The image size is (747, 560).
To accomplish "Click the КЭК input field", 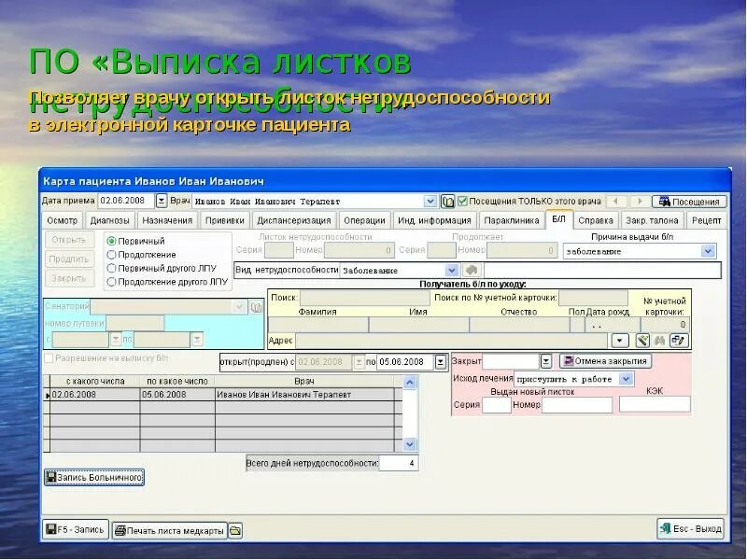I will click(x=655, y=404).
